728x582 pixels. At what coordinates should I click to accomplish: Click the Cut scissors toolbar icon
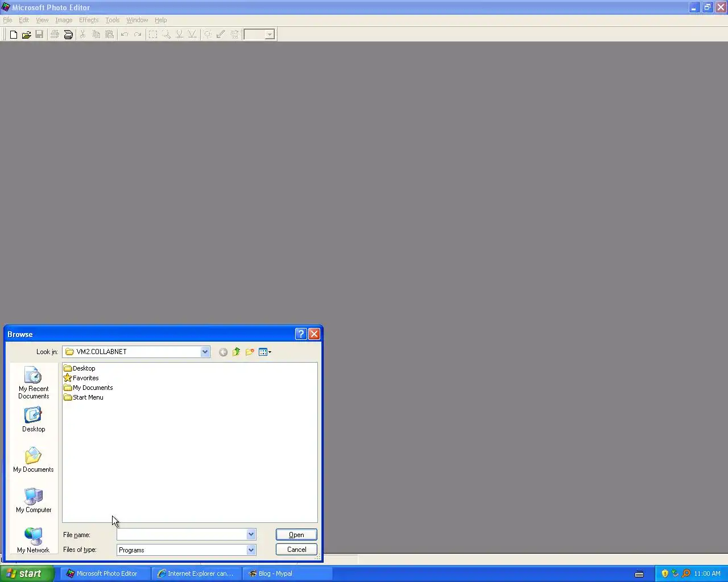click(x=83, y=35)
